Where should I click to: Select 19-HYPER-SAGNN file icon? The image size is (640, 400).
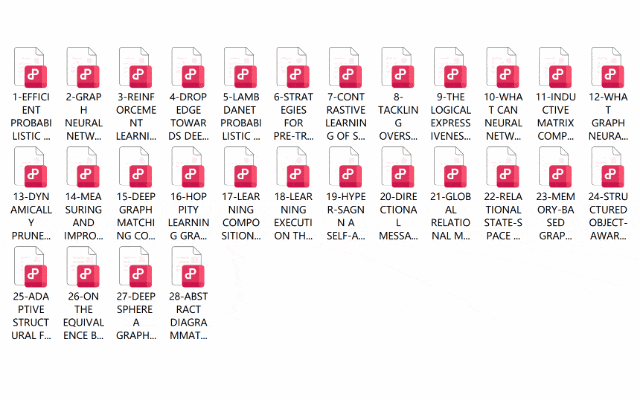pyautogui.click(x=345, y=167)
